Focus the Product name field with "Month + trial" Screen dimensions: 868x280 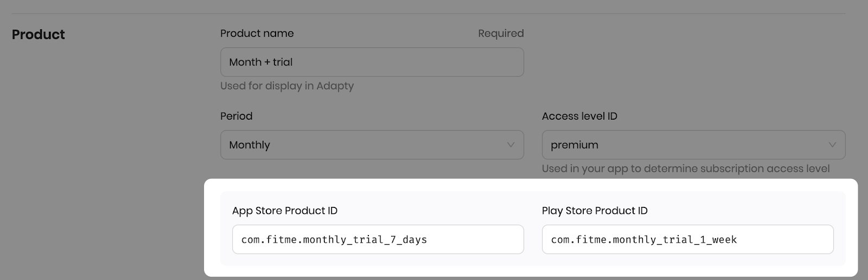point(372,62)
